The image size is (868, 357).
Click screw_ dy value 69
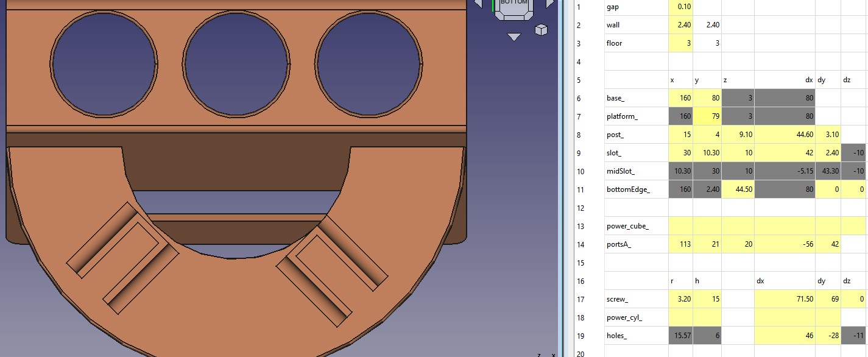[828, 299]
